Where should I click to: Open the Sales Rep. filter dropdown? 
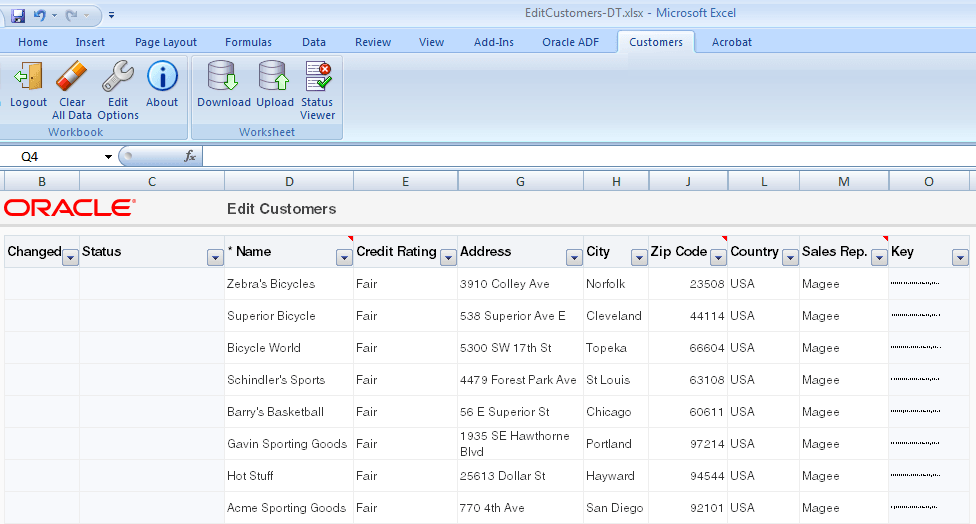(x=879, y=257)
